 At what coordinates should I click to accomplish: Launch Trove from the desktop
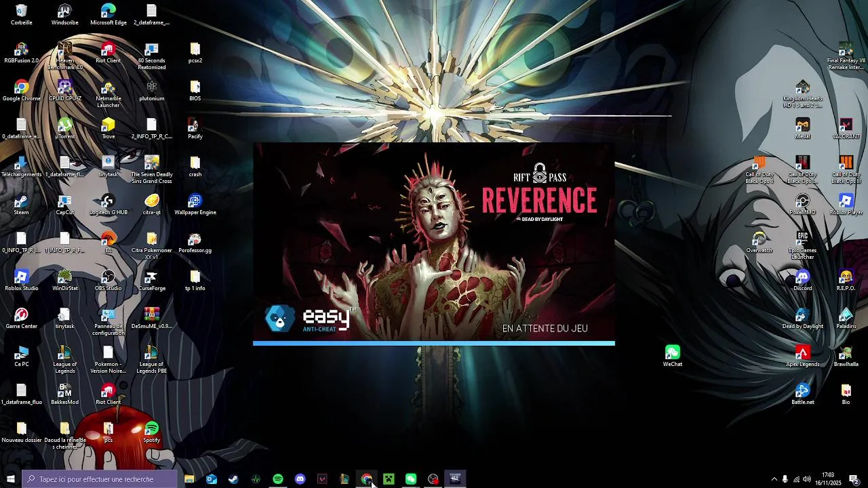tap(108, 129)
